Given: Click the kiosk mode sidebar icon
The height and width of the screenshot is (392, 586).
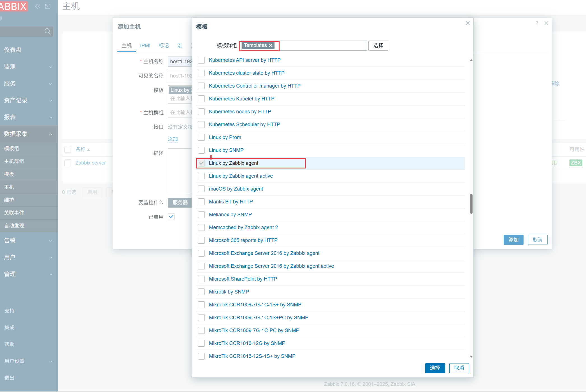Looking at the screenshot, I should tap(48, 6).
